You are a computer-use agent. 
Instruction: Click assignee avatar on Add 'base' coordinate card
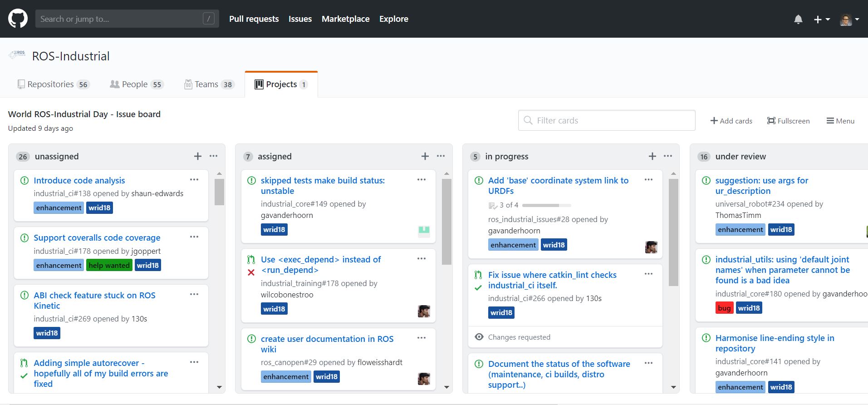tap(651, 247)
